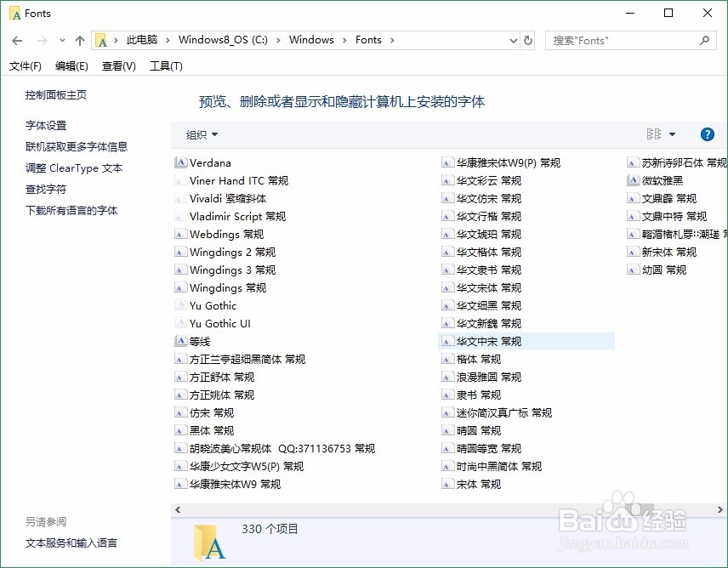
Task: Expand the view options dropdown arrow
Action: click(x=672, y=134)
